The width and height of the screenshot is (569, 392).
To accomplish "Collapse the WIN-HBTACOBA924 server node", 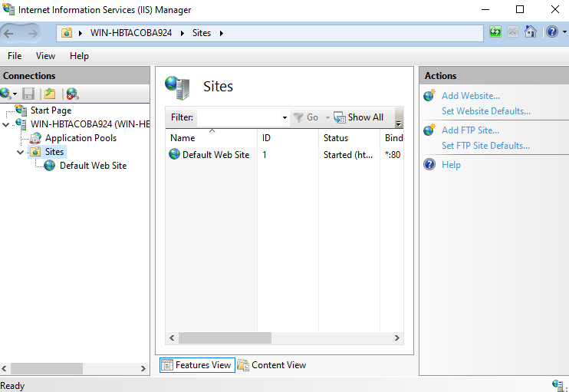I will (6, 124).
